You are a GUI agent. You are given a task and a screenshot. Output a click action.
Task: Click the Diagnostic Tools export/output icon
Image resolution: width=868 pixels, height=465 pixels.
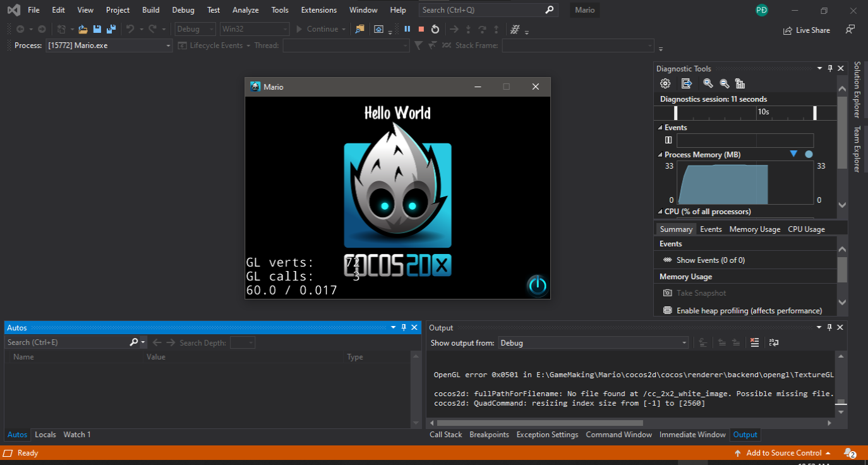tap(687, 83)
